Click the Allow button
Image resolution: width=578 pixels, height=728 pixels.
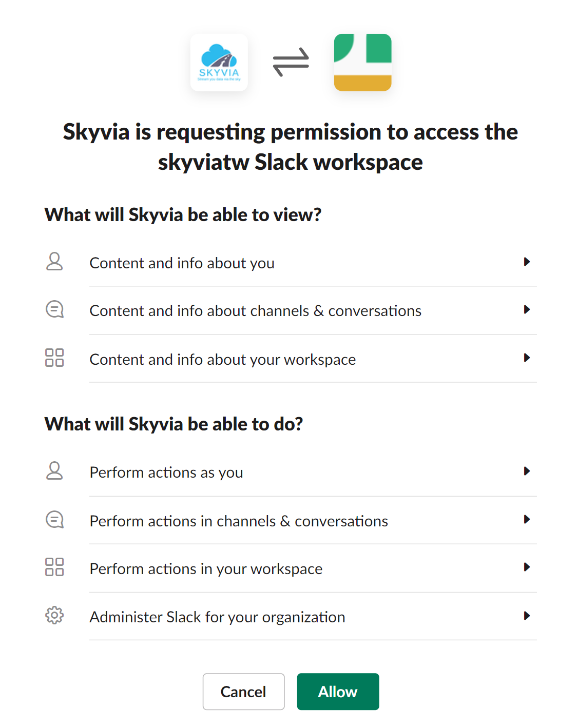click(x=338, y=692)
